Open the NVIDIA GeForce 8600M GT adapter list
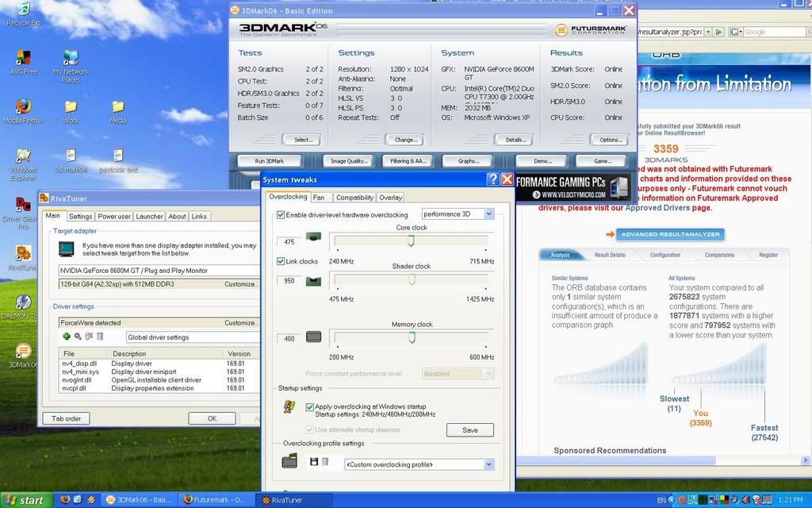812x508 pixels. pyautogui.click(x=159, y=271)
